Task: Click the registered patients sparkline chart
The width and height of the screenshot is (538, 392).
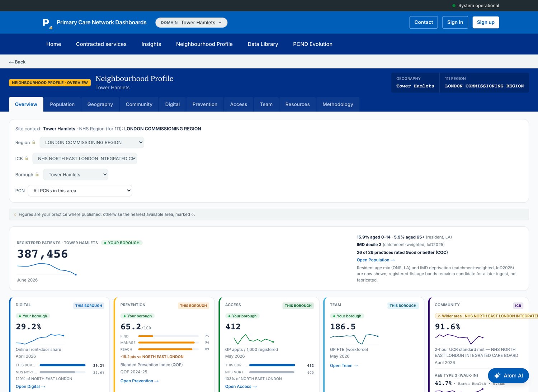Action: click(x=47, y=269)
